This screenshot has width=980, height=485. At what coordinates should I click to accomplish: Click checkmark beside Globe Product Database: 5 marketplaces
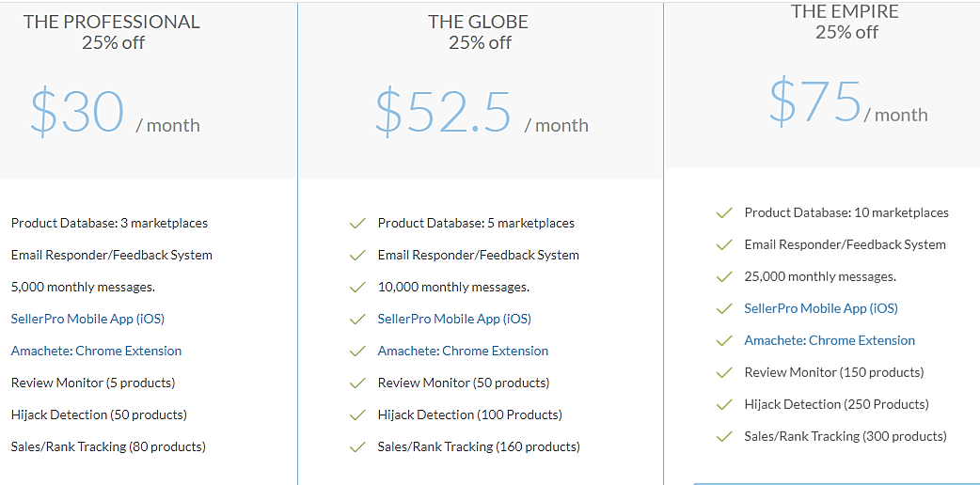357,223
